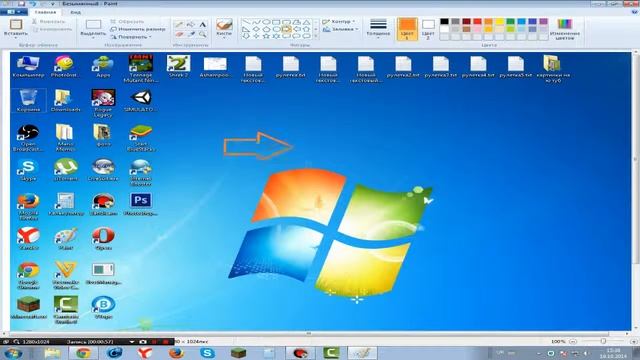Image resolution: width=640 pixels, height=360 pixels.
Task: Select the Fill with color bucket tool
Action: (191, 24)
